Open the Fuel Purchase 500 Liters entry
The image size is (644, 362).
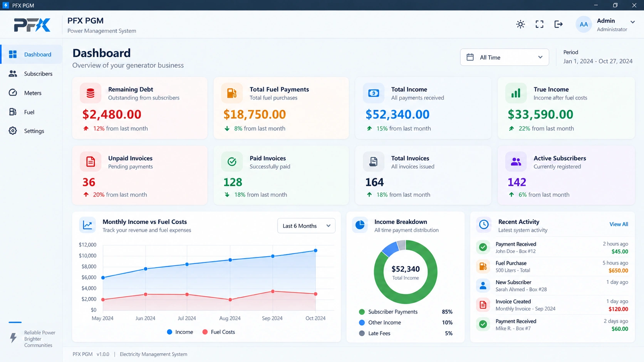(x=552, y=267)
